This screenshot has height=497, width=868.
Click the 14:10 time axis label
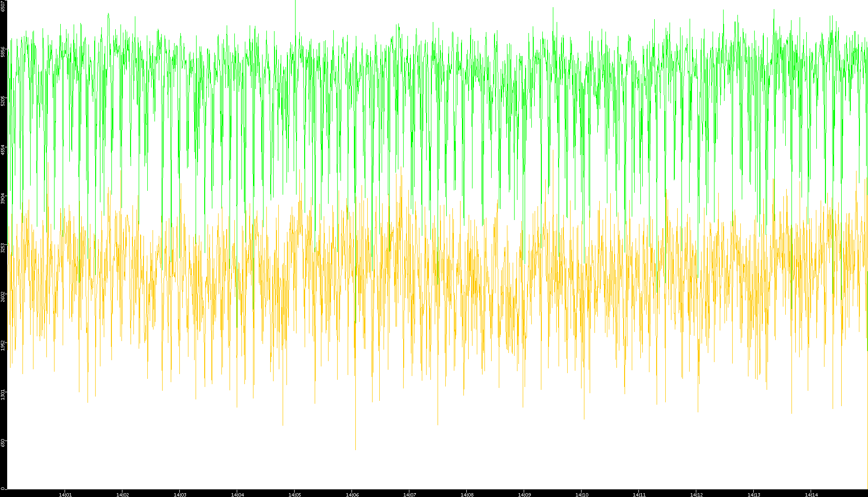tap(582, 495)
